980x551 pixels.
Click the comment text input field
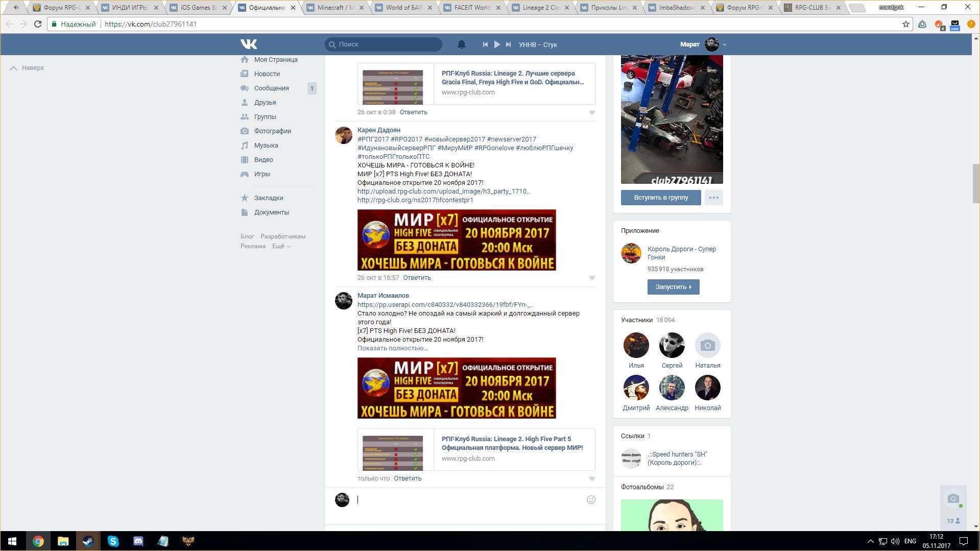pyautogui.click(x=469, y=500)
